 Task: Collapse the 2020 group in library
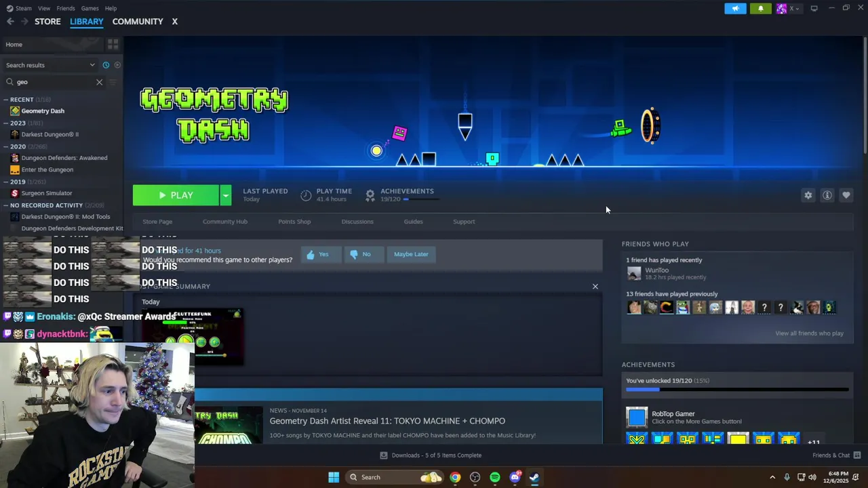5,146
